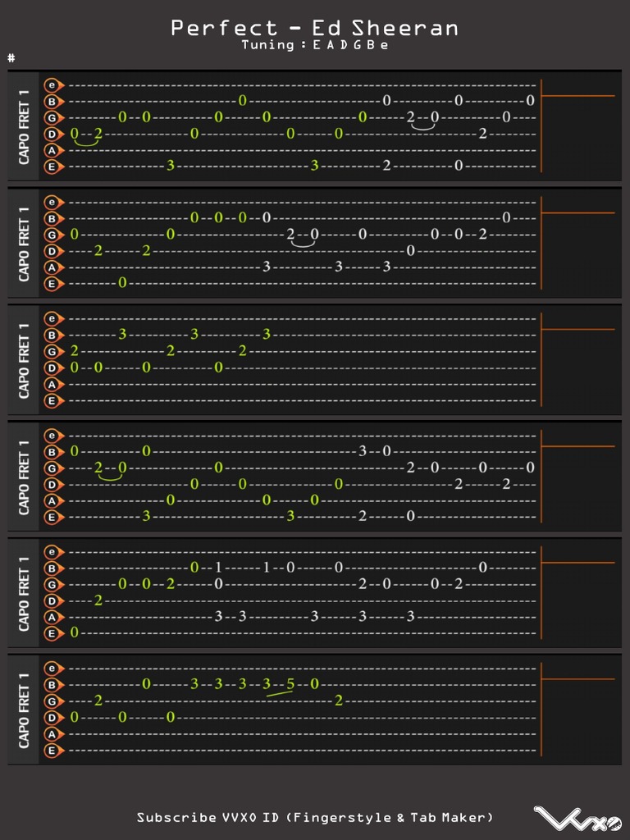The width and height of the screenshot is (630, 840).
Task: Click the B string marker in the second tab row
Action: coord(52,218)
